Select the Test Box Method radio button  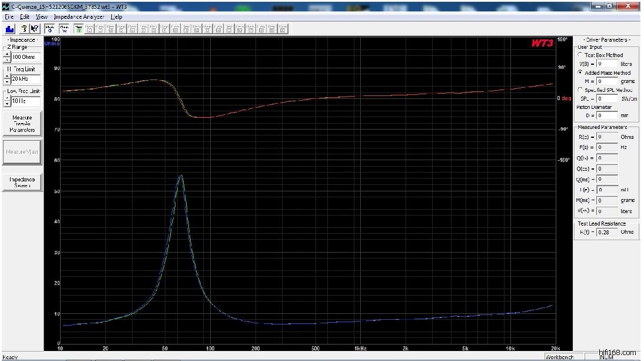tap(580, 55)
